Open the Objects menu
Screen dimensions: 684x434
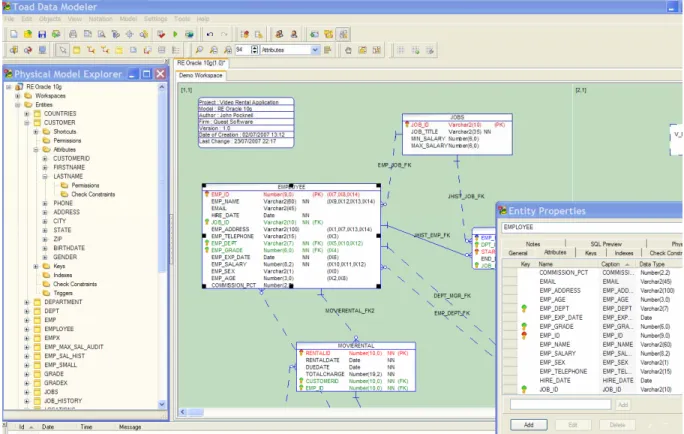pos(50,19)
